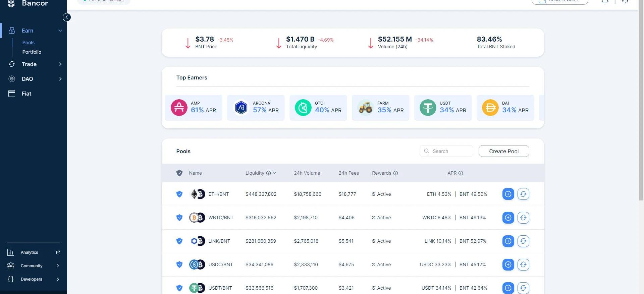
Task: Open Pools in the sidebar
Action: point(29,43)
